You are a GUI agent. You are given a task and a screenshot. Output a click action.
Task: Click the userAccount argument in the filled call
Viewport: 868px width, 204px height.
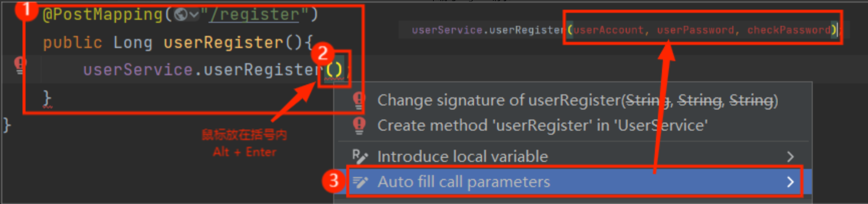pos(608,30)
